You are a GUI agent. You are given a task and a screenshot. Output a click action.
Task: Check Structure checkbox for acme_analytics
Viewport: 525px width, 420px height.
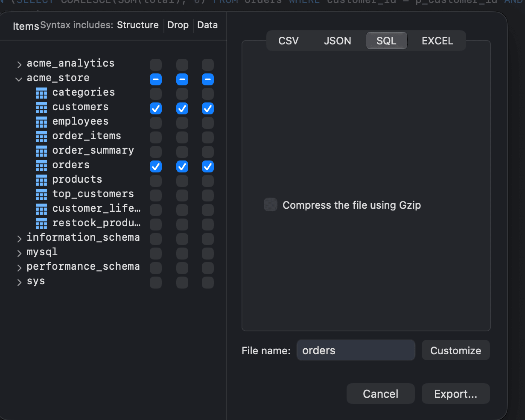pos(156,65)
